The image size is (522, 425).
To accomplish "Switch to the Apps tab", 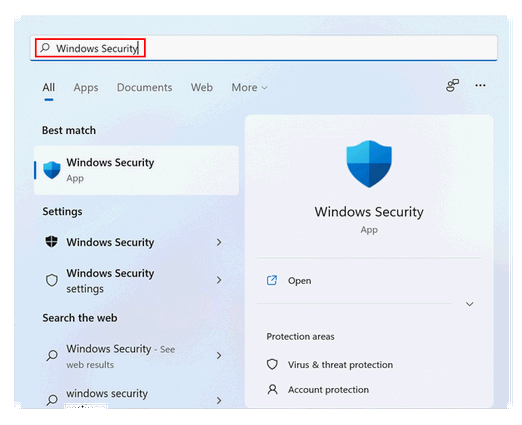I will pos(86,88).
